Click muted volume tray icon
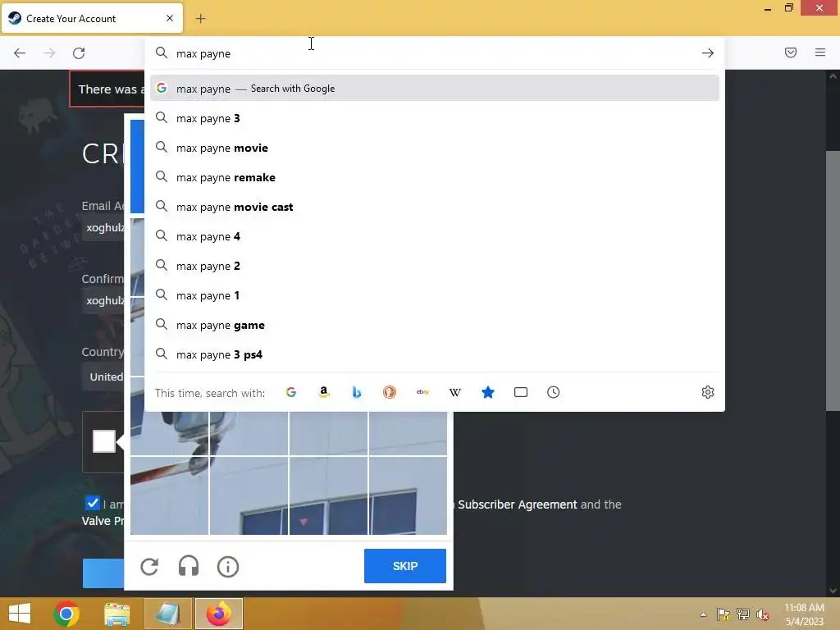840x630 pixels. (x=763, y=614)
